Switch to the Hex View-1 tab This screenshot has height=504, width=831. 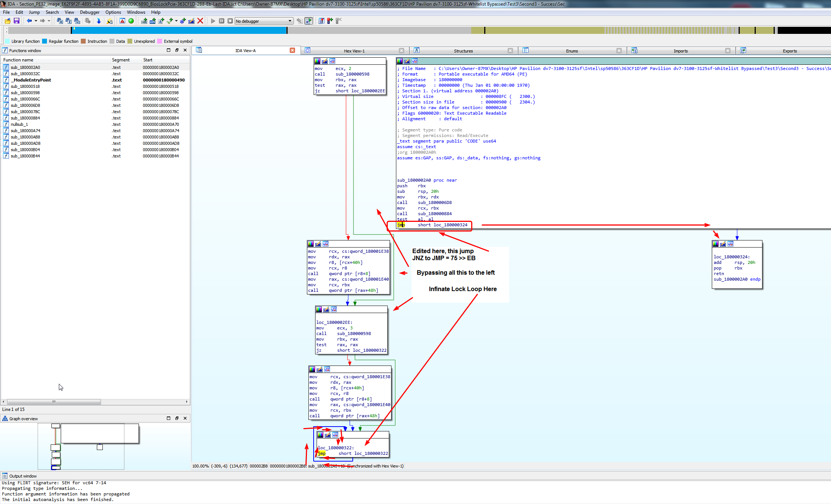point(354,51)
